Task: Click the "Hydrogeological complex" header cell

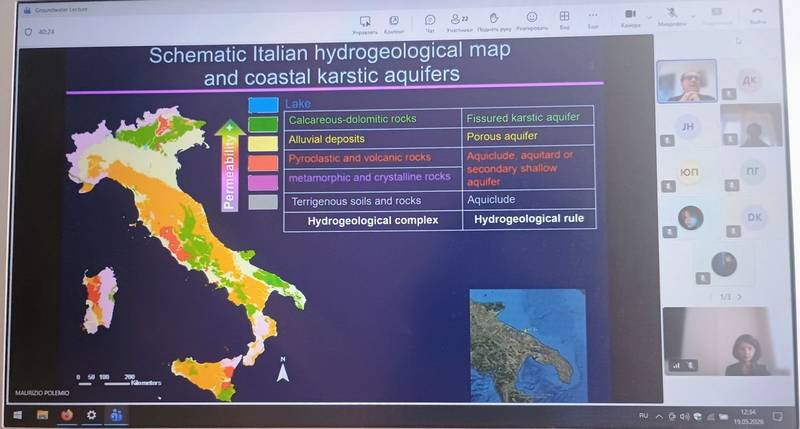Action: (x=373, y=220)
